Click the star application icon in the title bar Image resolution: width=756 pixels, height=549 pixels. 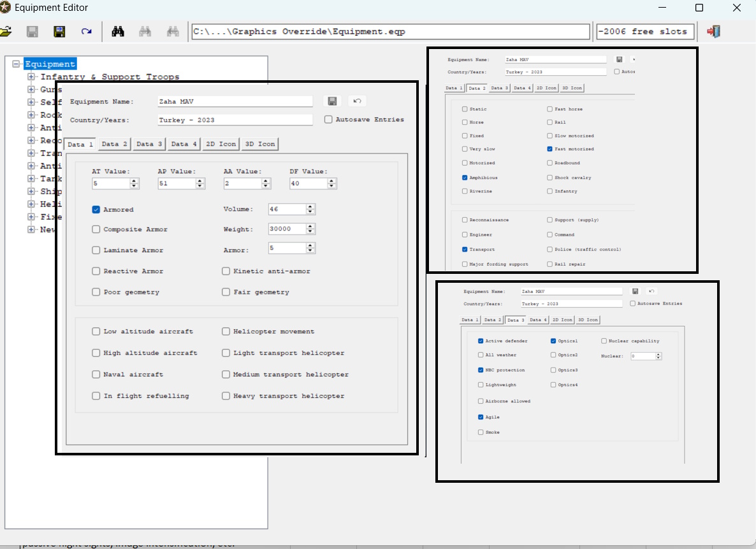pyautogui.click(x=5, y=7)
